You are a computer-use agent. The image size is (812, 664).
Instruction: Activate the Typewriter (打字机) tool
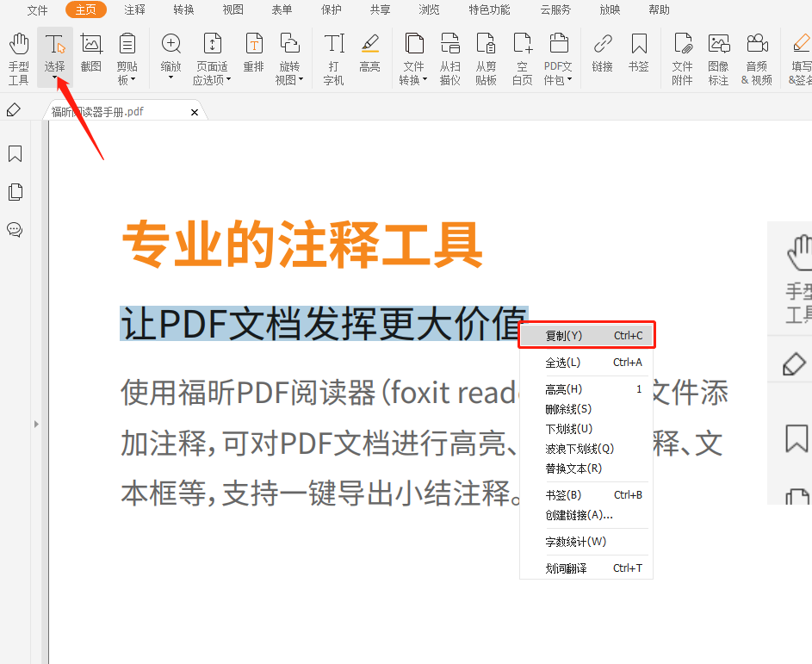click(333, 58)
